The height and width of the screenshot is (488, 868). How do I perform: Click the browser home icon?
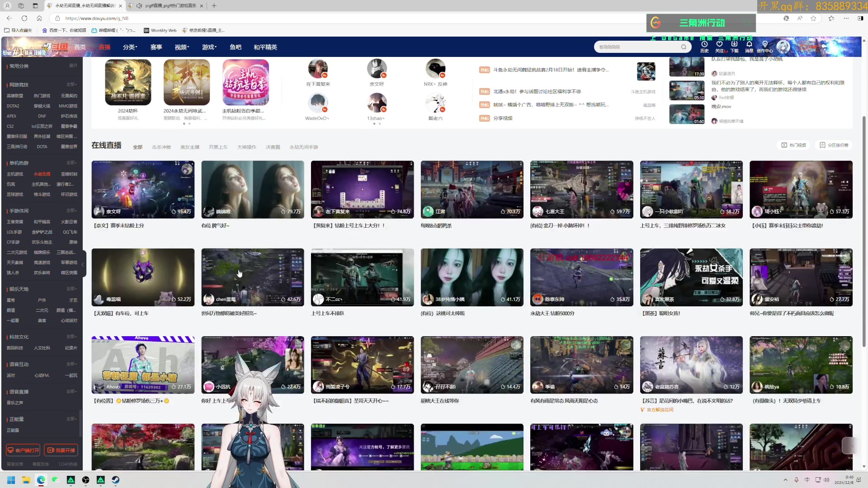(39, 18)
